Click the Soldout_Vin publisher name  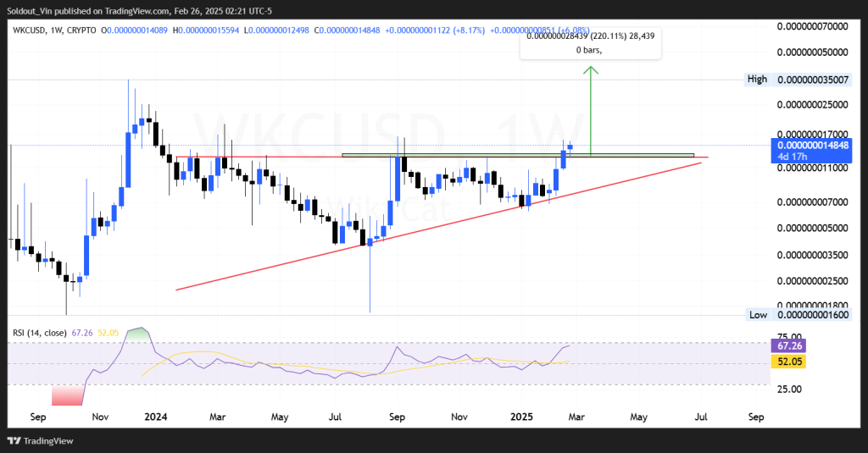click(31, 9)
